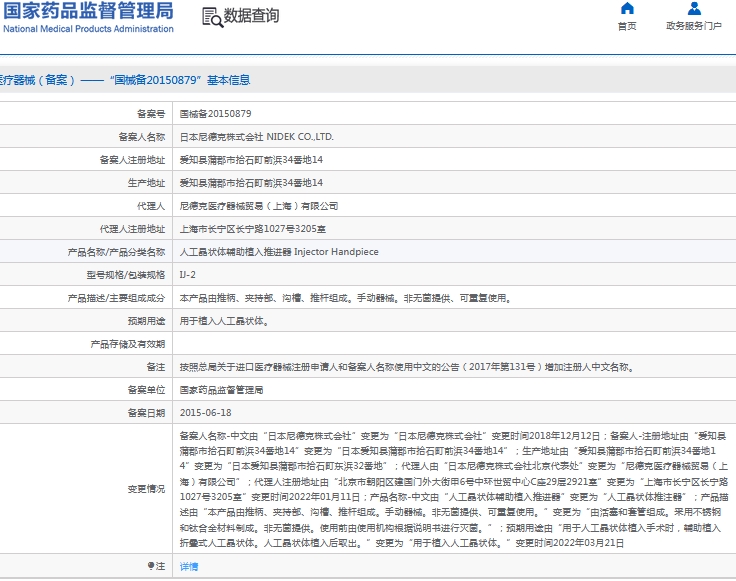The image size is (736, 581).
Task: Select the 备案人注册地址 address value
Action: [251, 160]
